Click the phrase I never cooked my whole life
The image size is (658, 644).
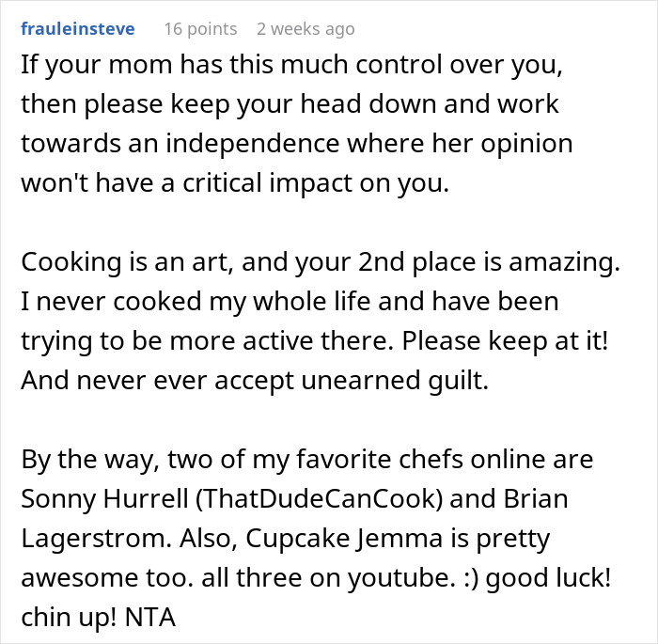pos(196,301)
